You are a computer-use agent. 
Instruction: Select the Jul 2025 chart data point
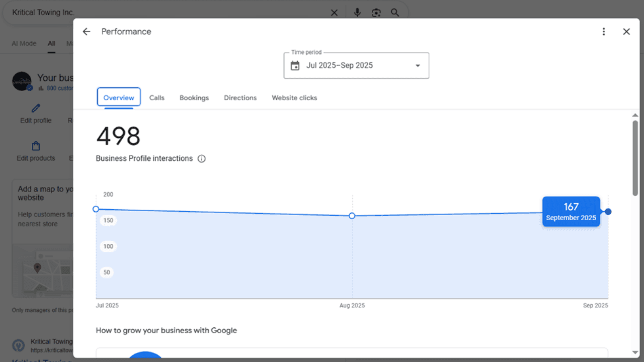(96, 209)
